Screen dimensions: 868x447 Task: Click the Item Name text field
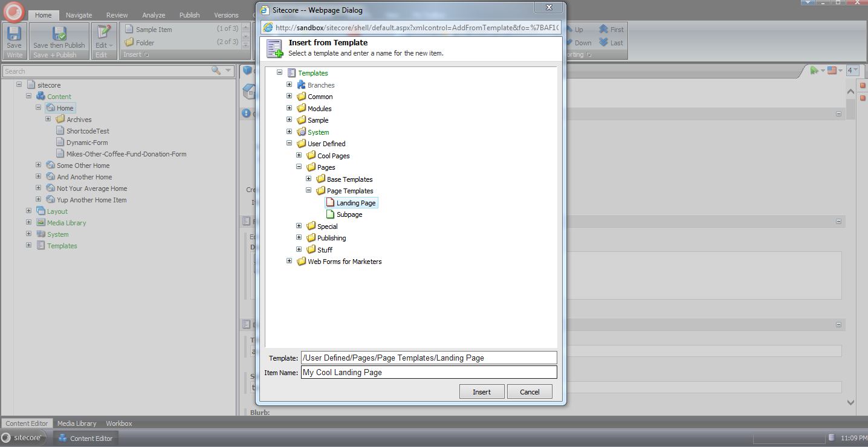coord(429,373)
